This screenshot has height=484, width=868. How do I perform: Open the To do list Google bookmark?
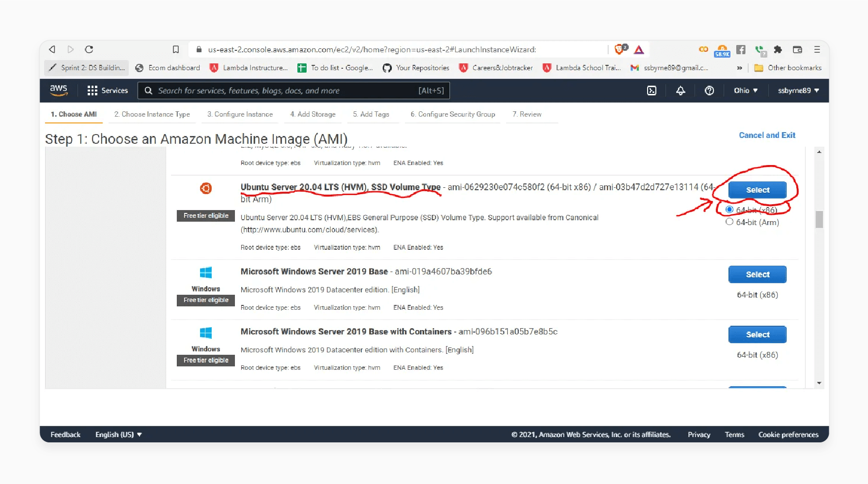335,68
